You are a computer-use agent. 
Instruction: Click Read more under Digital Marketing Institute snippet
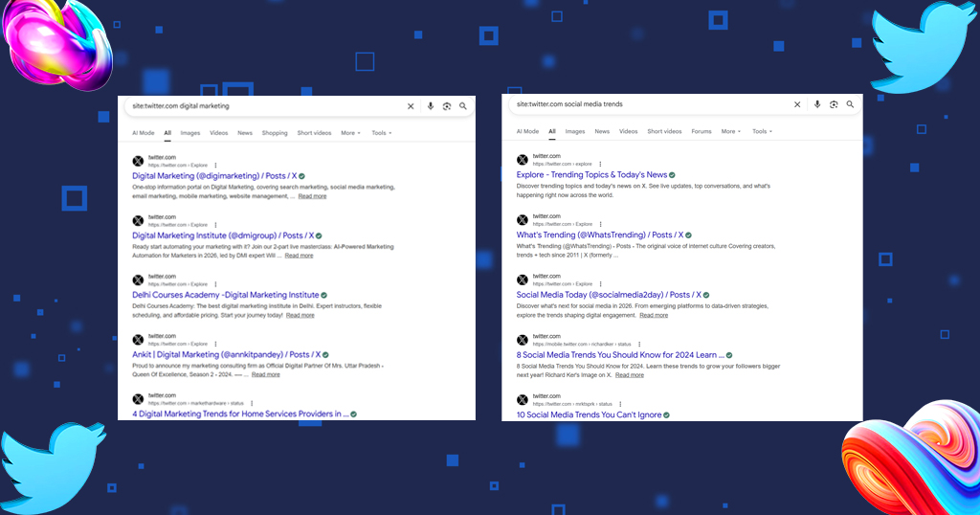(x=299, y=256)
